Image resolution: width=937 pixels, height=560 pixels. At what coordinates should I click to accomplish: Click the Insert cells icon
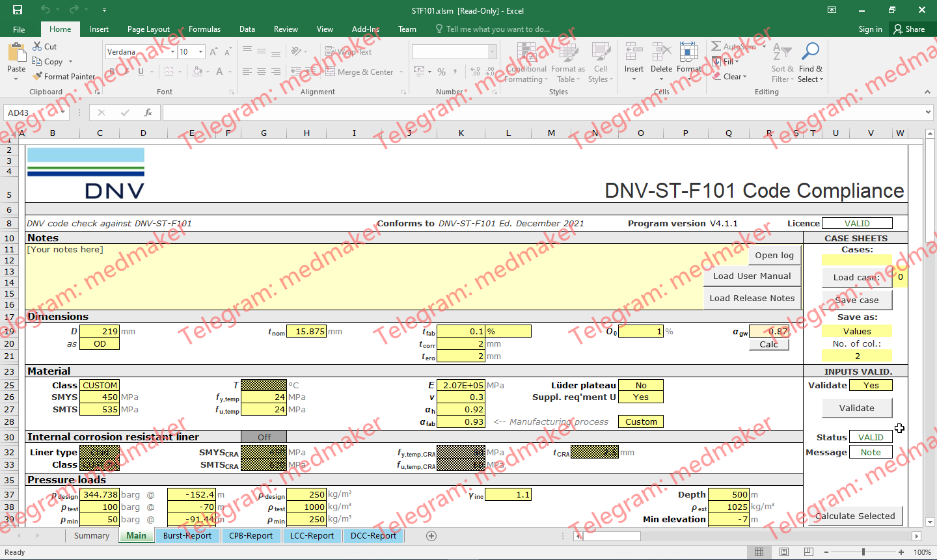(634, 52)
